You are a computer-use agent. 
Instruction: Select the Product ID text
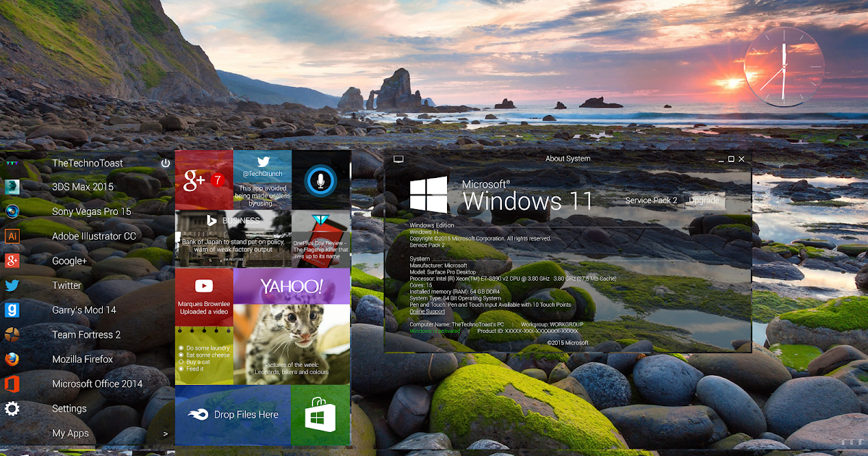(528, 331)
